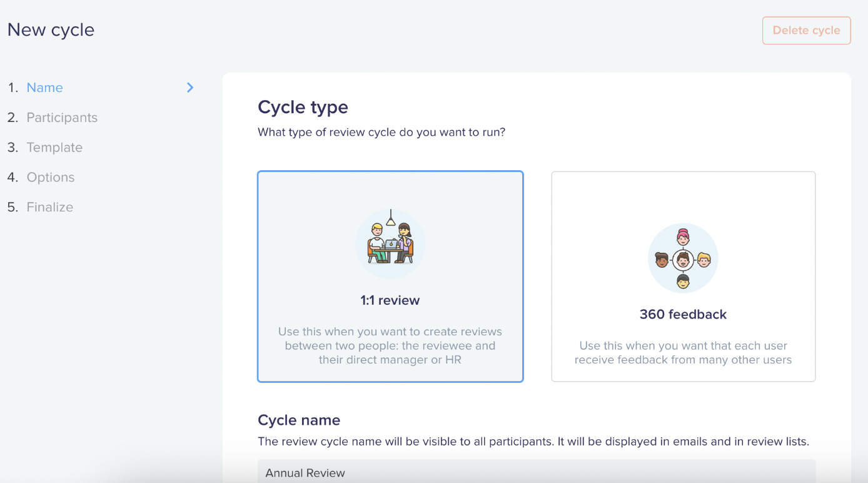Viewport: 868px width, 483px height.
Task: Click the Annual Review cycle name field
Action: pos(537,472)
